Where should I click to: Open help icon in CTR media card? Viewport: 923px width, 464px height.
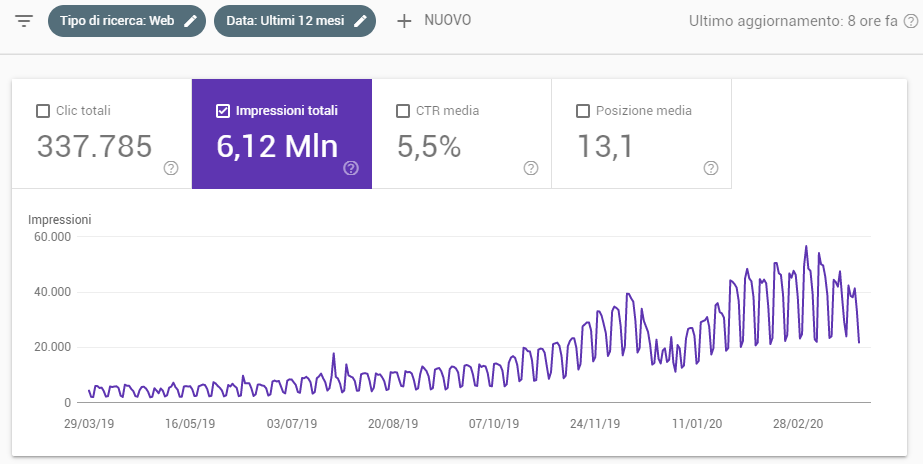[x=531, y=168]
